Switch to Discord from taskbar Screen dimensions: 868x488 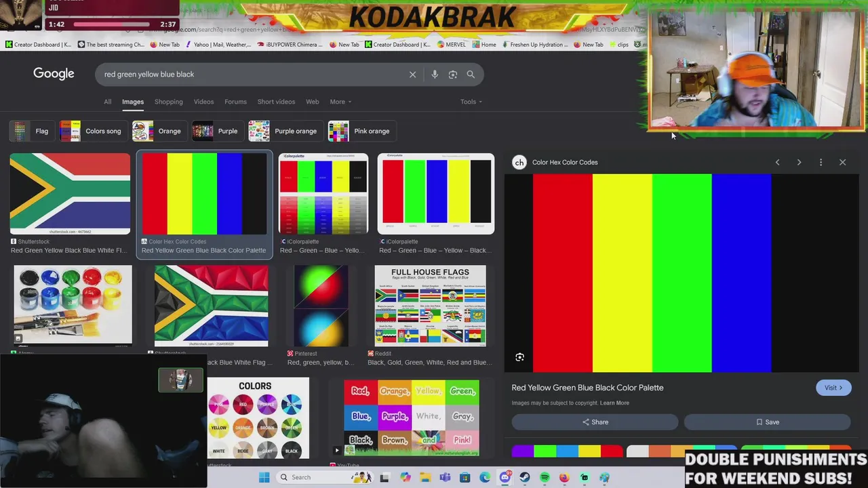[505, 477]
